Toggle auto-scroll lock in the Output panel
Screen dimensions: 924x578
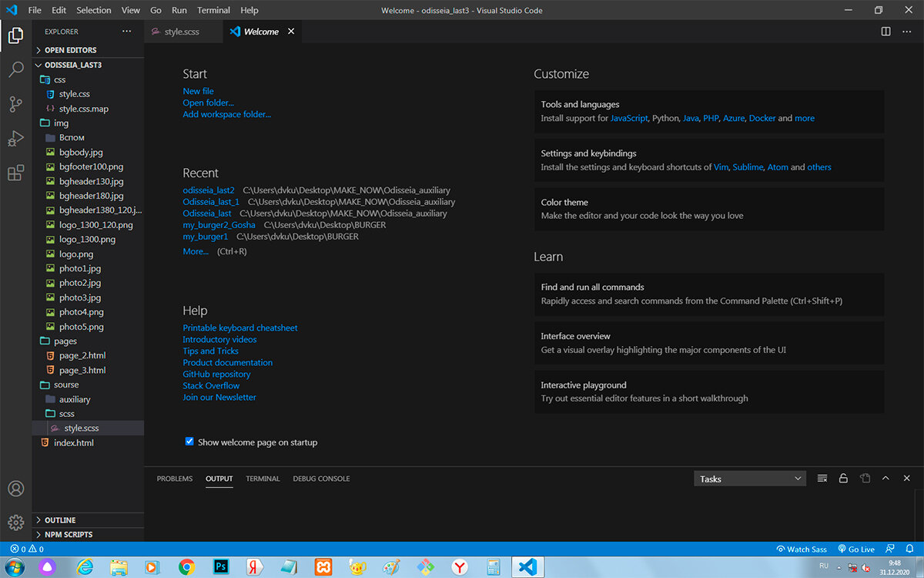coord(843,478)
